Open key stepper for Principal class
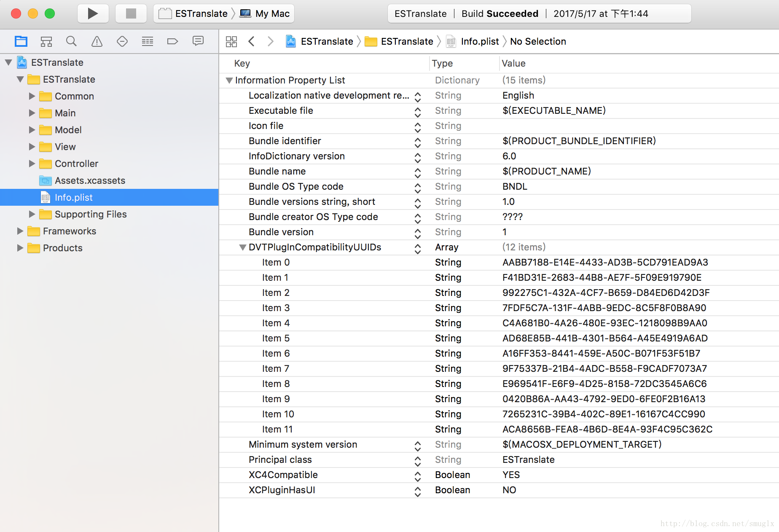Screen dimensions: 779x532 click(418, 461)
